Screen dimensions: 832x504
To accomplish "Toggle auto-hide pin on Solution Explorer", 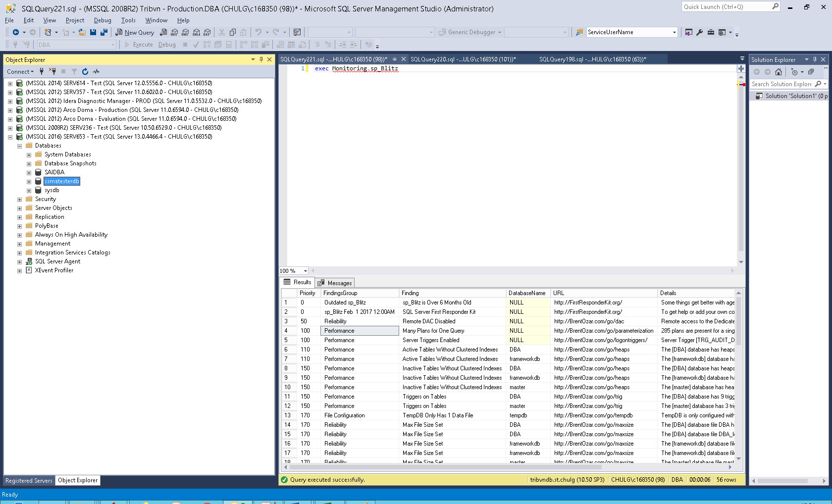I will click(815, 59).
